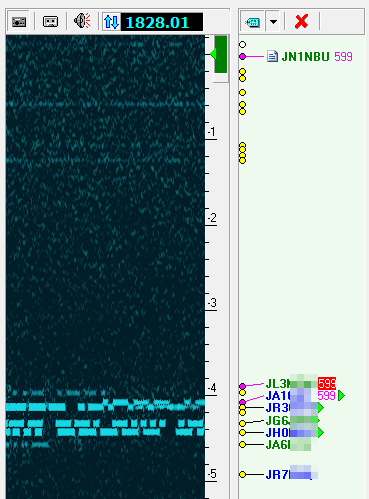Click the green signal level slider

pos(221,54)
